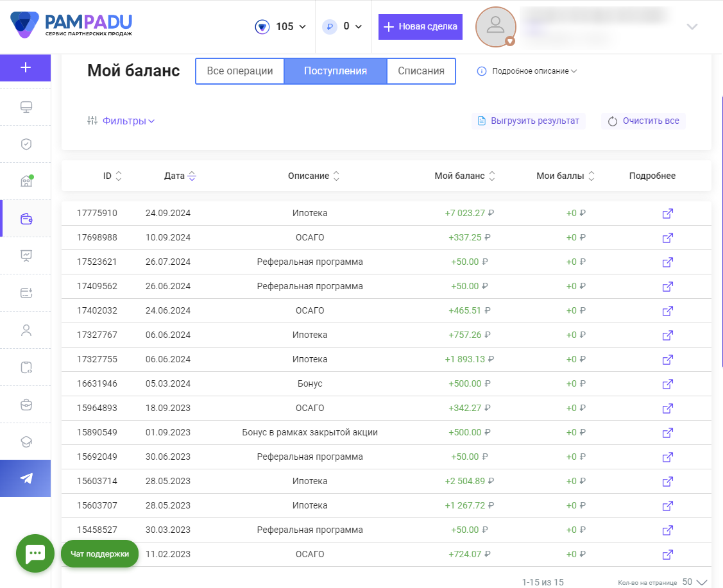Click the Новая сделка button
This screenshot has height=588, width=723.
[x=421, y=27]
